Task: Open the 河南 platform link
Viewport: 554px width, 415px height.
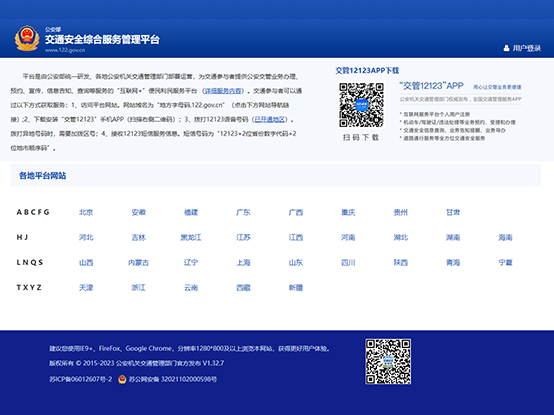Action: point(348,237)
